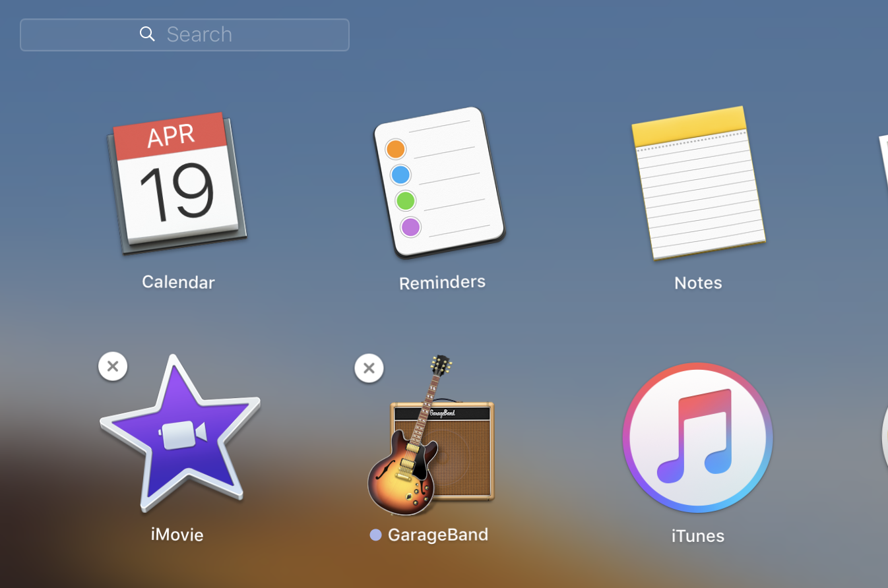This screenshot has width=888, height=588.
Task: Launch the iTunes music note icon
Action: pos(697,438)
